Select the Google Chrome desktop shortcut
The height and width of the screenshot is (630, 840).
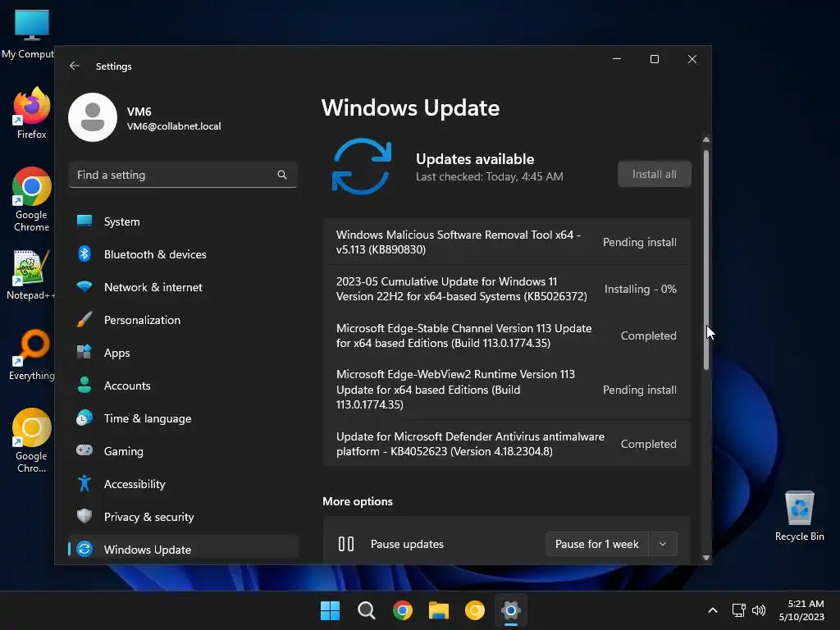(32, 199)
